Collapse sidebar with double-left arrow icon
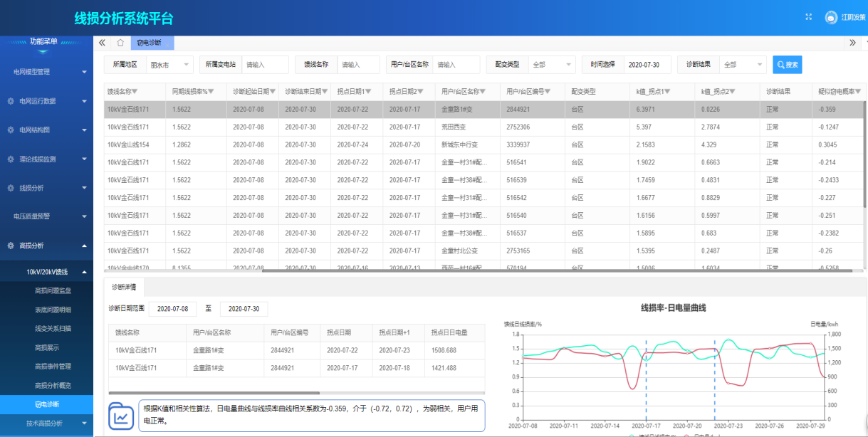 click(x=103, y=43)
